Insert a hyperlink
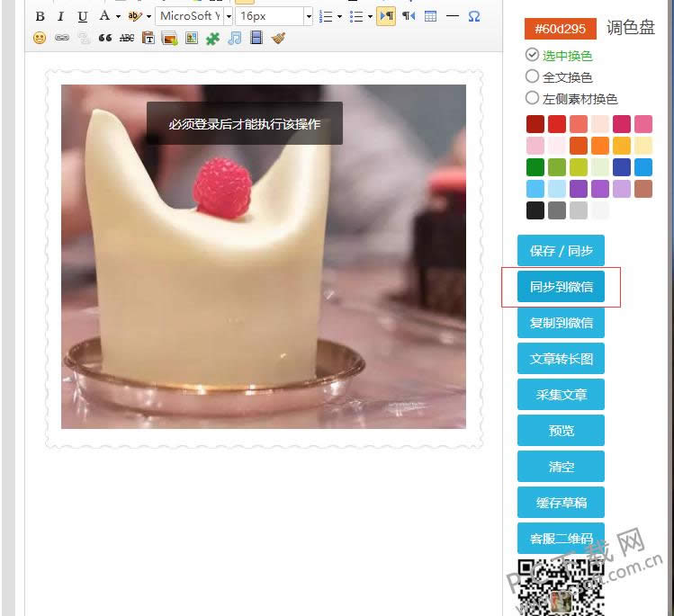674x616 pixels. 61,38
